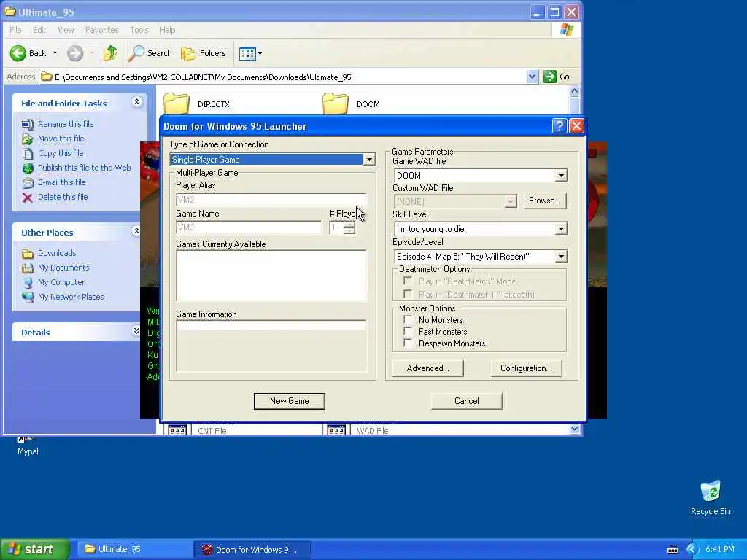Open Type of Game or Connection dropdown

[369, 160]
